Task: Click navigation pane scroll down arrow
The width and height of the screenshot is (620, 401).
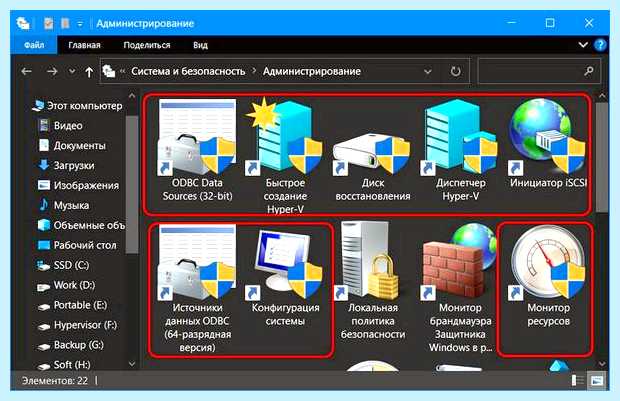Action: click(x=132, y=363)
